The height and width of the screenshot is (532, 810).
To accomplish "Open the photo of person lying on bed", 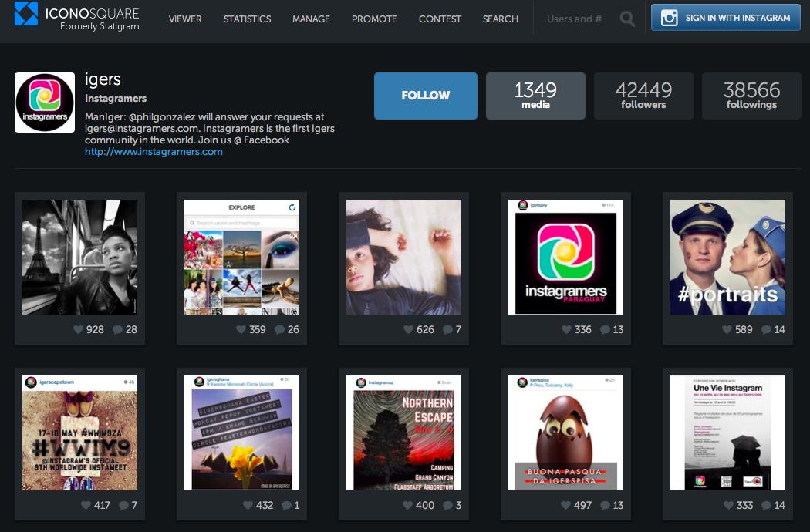I will pyautogui.click(x=403, y=258).
